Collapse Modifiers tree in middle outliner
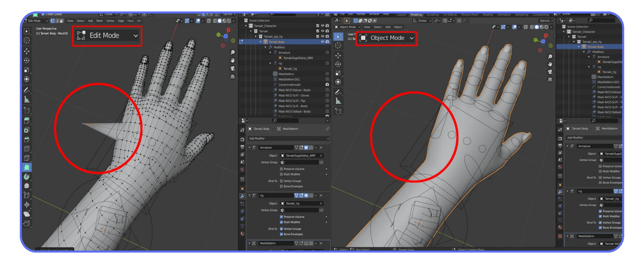This screenshot has width=644, height=263. pyautogui.click(x=265, y=47)
